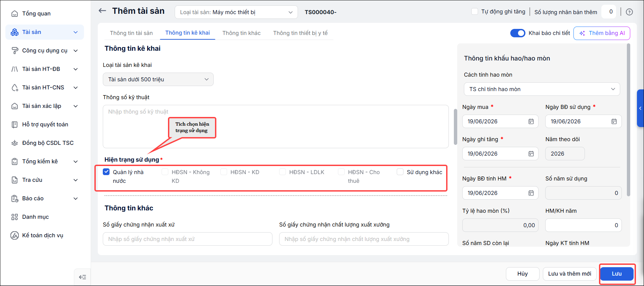
Task: Click the Số giấy chứng nhận xuất xứ field
Action: (x=187, y=239)
